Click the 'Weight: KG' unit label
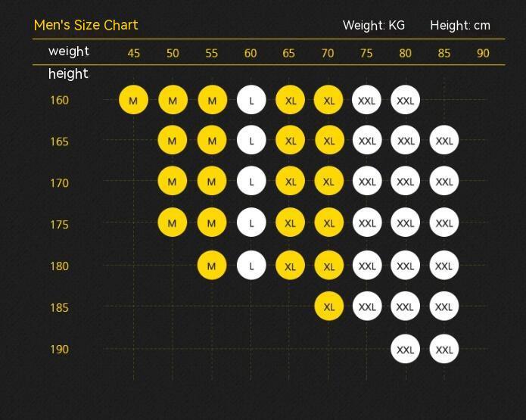The width and height of the screenshot is (526, 420). click(374, 25)
